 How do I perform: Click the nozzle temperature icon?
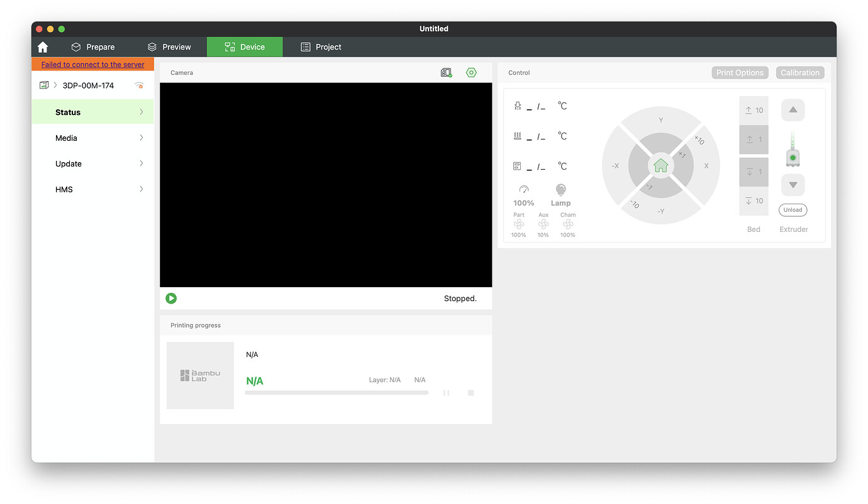point(518,106)
